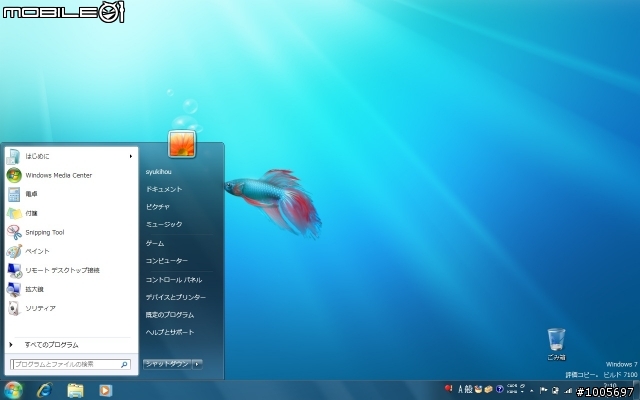The image size is (640, 400).
Task: Open ミュージック from Start menu
Action: click(164, 224)
